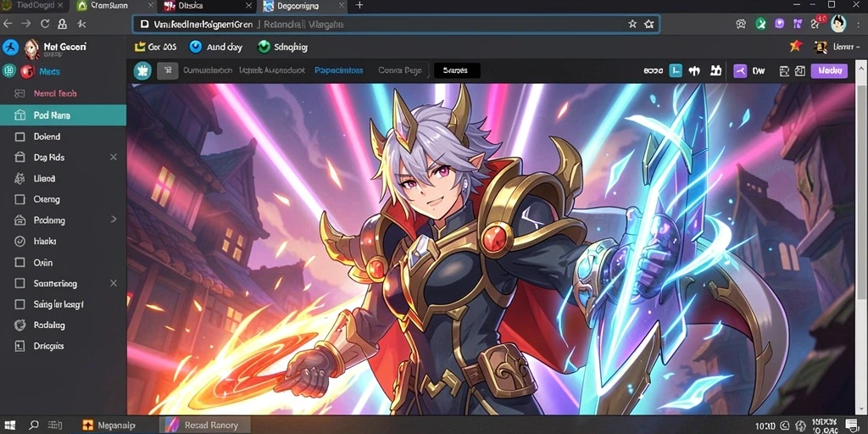Expand the Podomg sidebar item arrow

coord(114,220)
